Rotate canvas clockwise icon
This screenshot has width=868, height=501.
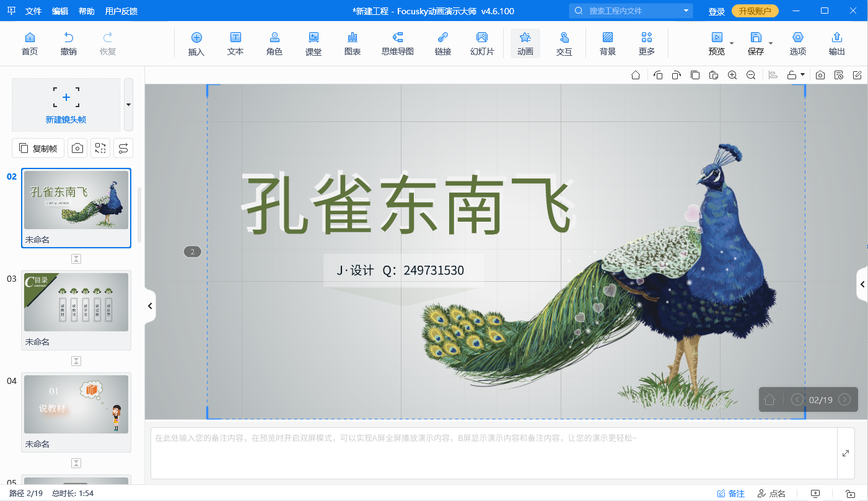tap(677, 75)
